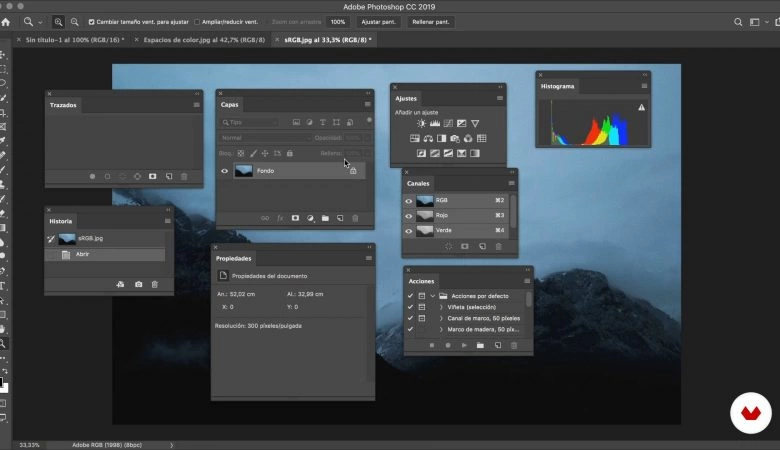
Task: Click the 'Ajustar pant.' button
Action: click(377, 21)
